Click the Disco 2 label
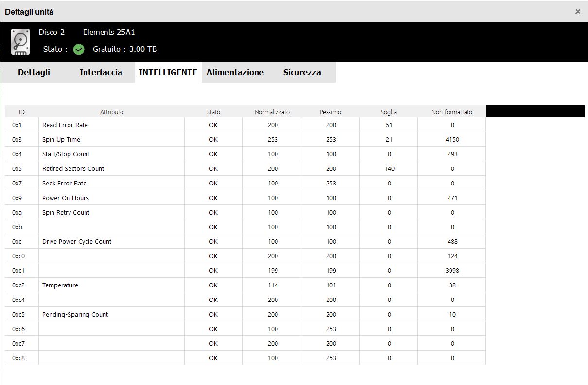 [52, 33]
